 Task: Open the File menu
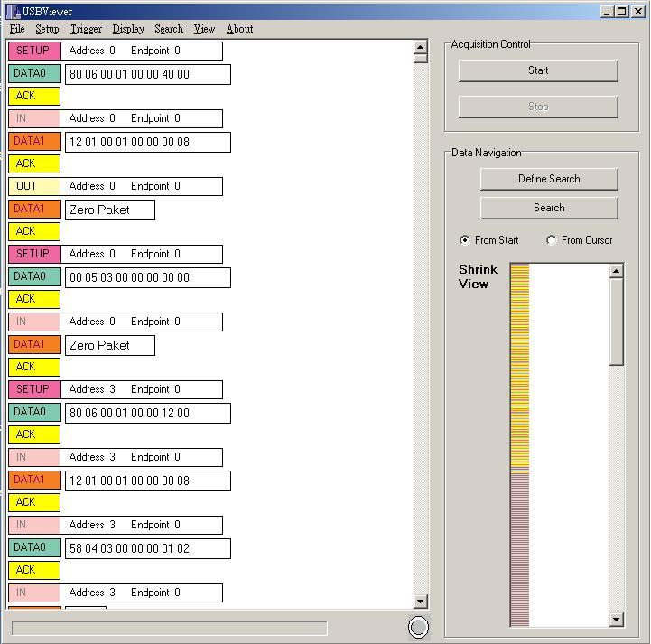[17, 29]
